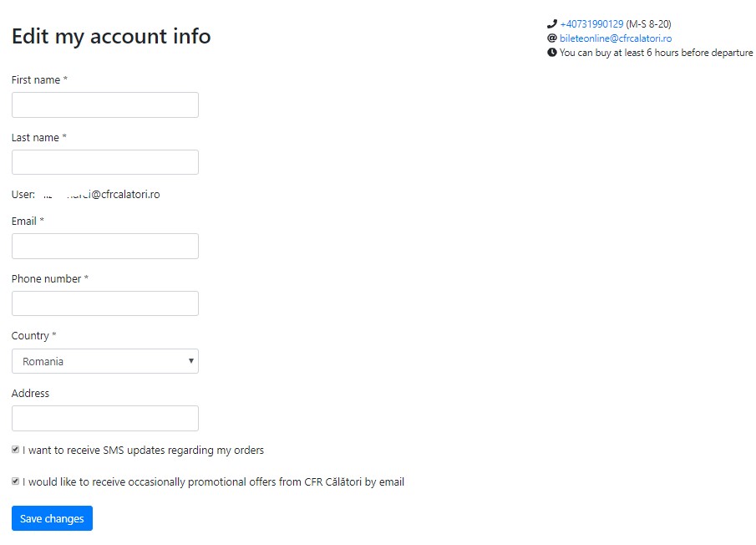Focus the Last name input field
Image resolution: width=756 pixels, height=545 pixels.
(105, 162)
